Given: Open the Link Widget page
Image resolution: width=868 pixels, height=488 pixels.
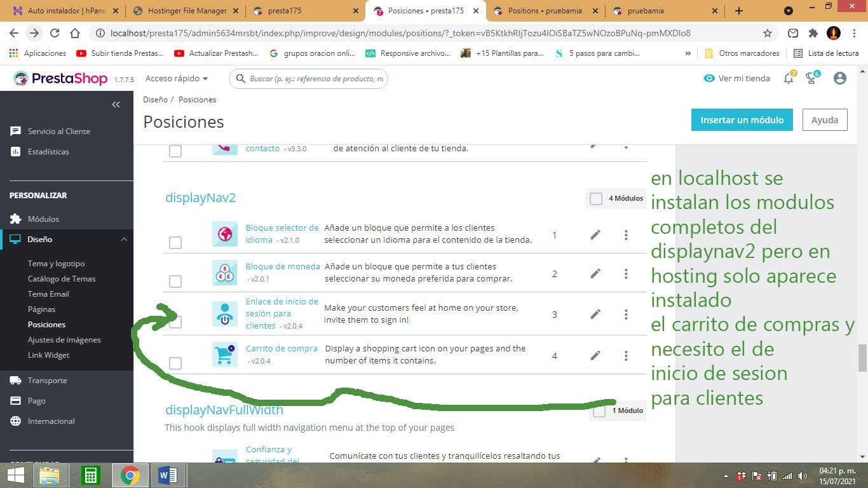Looking at the screenshot, I should 48,355.
